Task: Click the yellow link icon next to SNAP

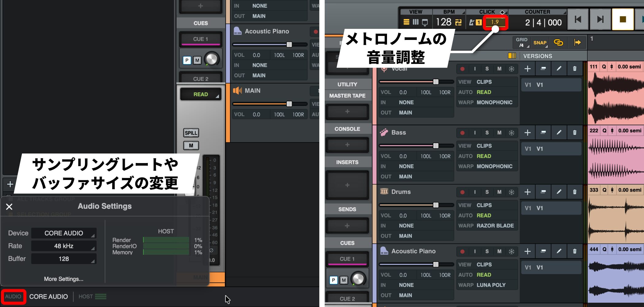Action: click(x=558, y=43)
